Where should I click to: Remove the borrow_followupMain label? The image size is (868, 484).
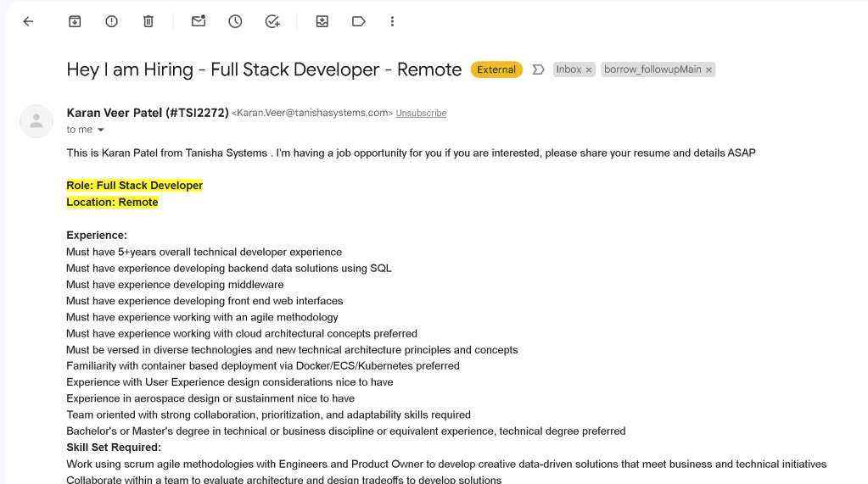pyautogui.click(x=708, y=70)
